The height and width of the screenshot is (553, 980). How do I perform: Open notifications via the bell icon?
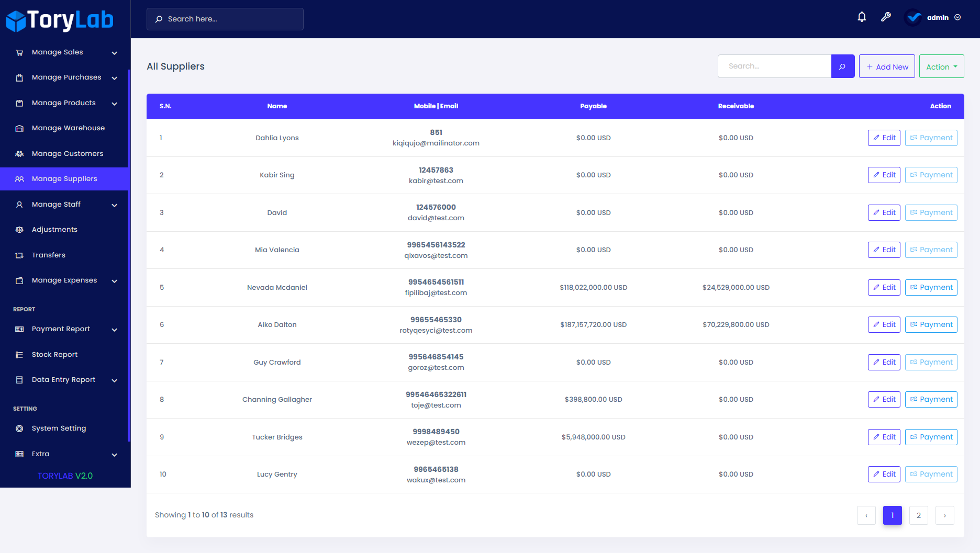tap(862, 17)
